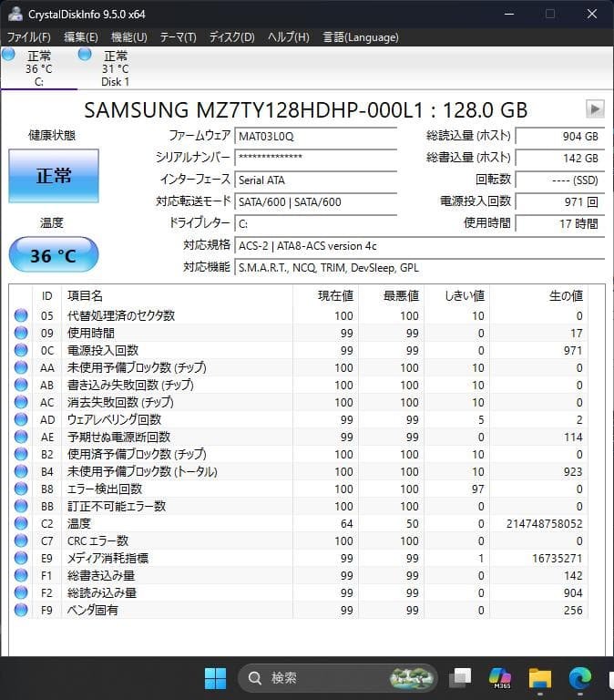Open the 編集(E) menu
Viewport: 614px width, 700px height.
point(81,37)
